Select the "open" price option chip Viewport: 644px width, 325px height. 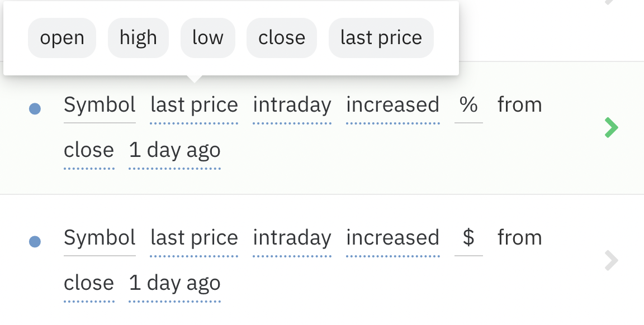(x=62, y=38)
